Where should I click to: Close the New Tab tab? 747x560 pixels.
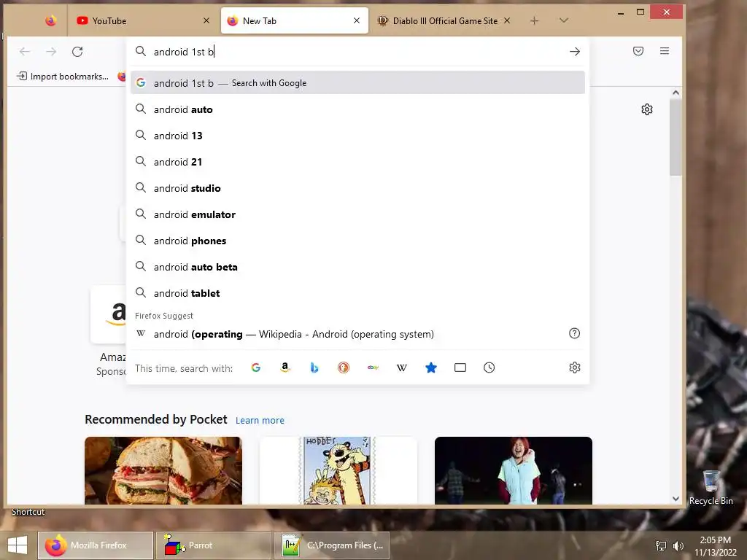click(x=356, y=20)
